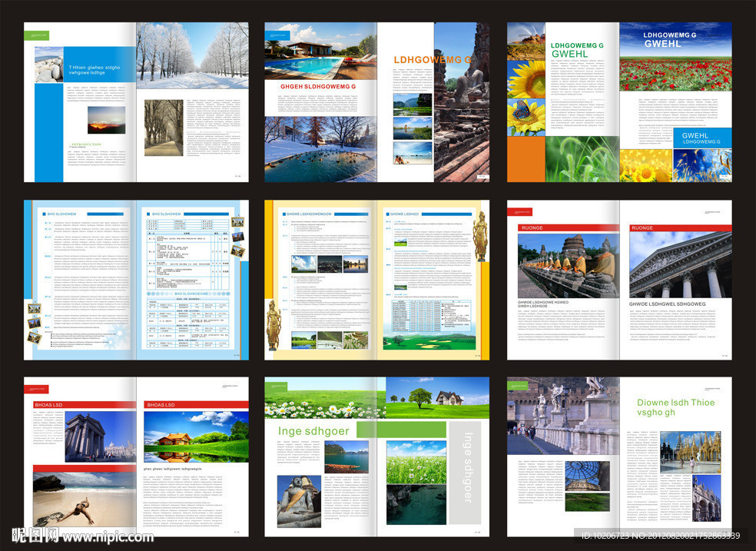Select the sunflower close-up photo
Viewport: 756px width, 551px height.
coord(526,78)
